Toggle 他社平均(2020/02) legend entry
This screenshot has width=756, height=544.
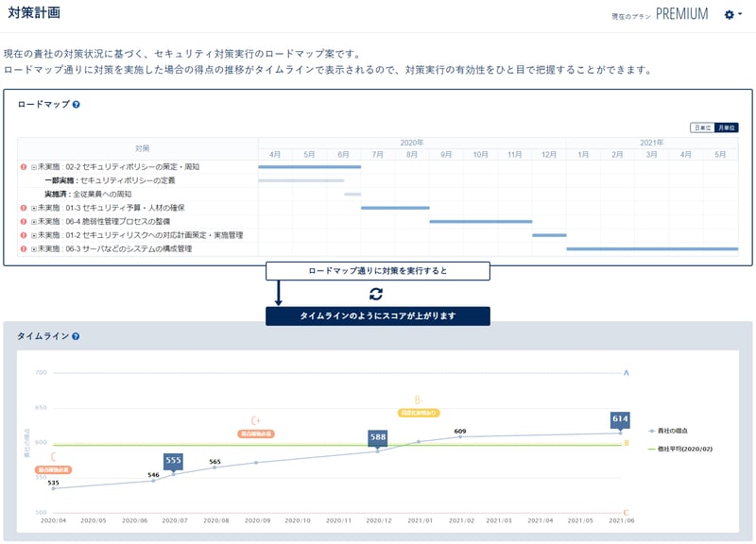click(680, 449)
